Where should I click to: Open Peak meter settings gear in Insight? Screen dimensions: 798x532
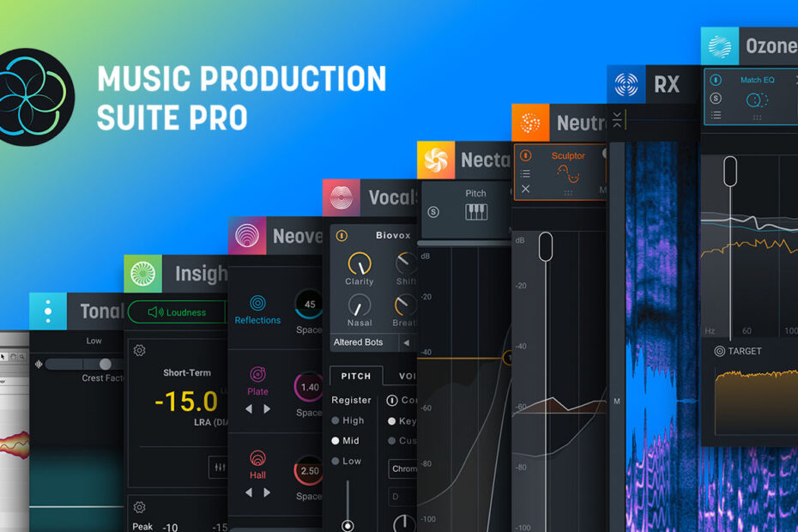[140, 507]
